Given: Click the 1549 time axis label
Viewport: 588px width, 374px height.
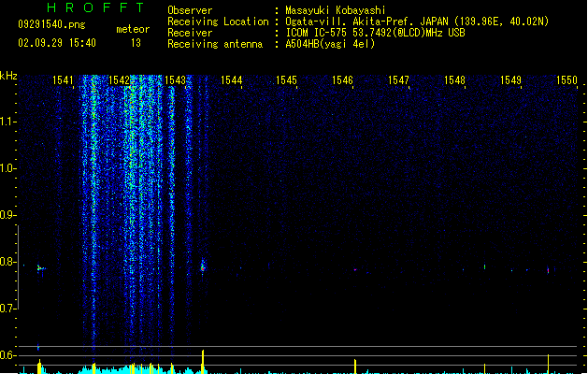Looking at the screenshot, I should coord(510,80).
